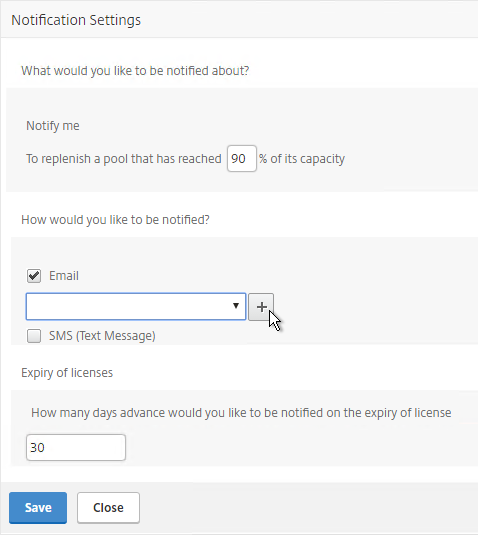The height and width of the screenshot is (535, 478).
Task: Save the notification settings
Action: (38, 508)
